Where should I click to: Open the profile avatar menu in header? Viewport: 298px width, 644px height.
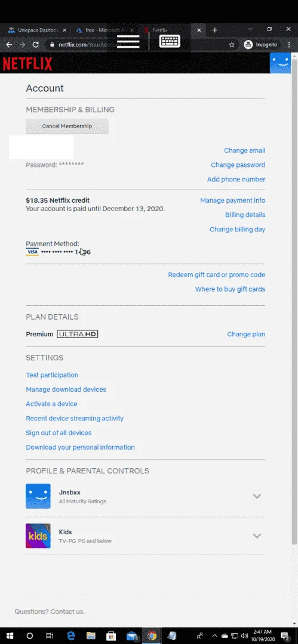(280, 63)
